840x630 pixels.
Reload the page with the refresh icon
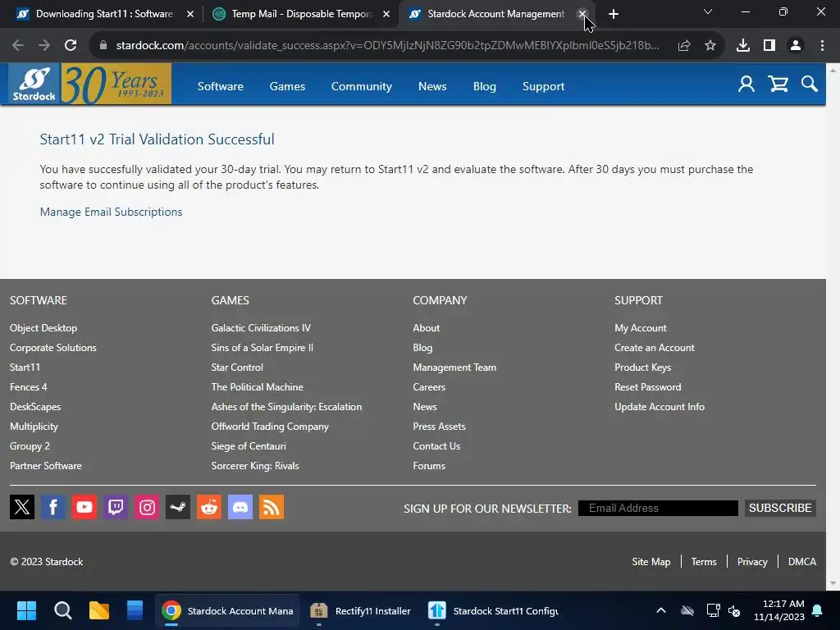(71, 46)
